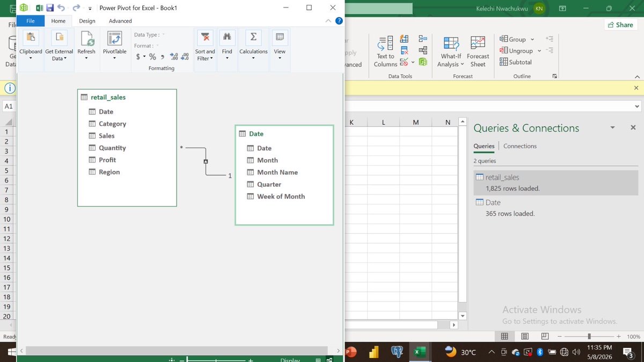Expand Group dropdown arrow
This screenshot has height=362, width=644.
click(x=532, y=39)
